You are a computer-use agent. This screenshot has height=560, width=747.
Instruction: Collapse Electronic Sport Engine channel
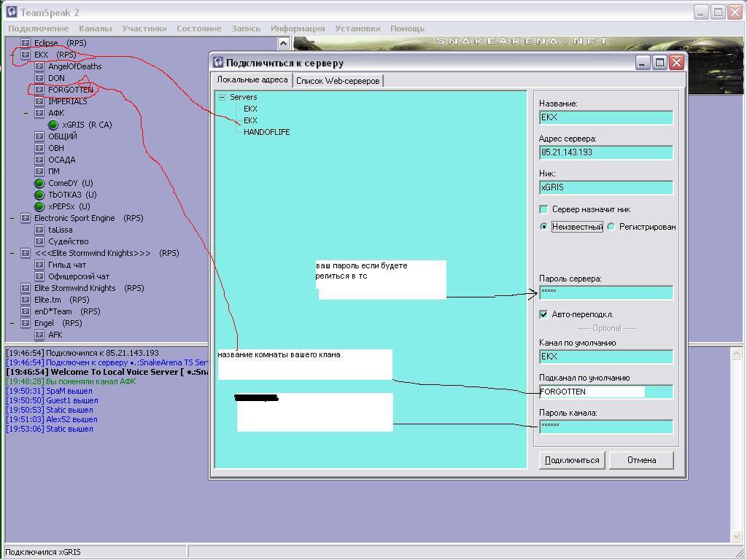click(12, 218)
